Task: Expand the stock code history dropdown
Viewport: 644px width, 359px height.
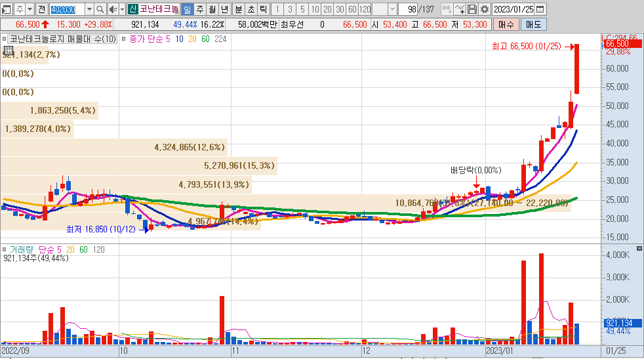Action: click(x=89, y=9)
